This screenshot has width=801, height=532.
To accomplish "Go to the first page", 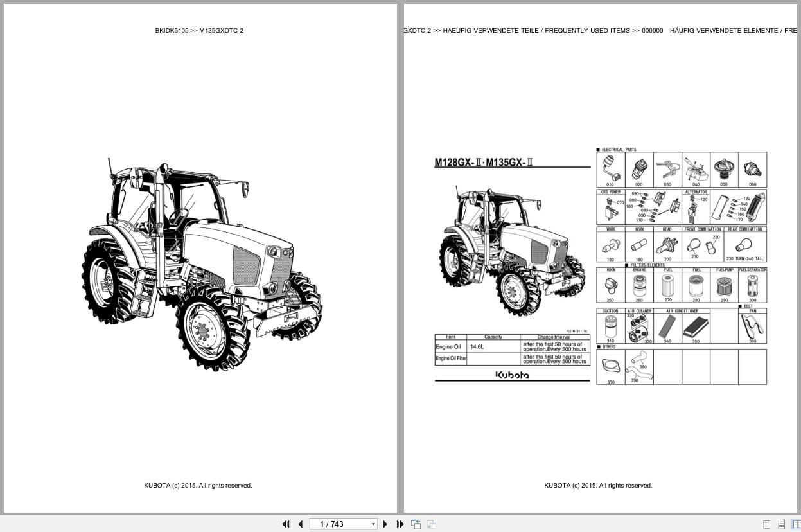I will point(286,524).
